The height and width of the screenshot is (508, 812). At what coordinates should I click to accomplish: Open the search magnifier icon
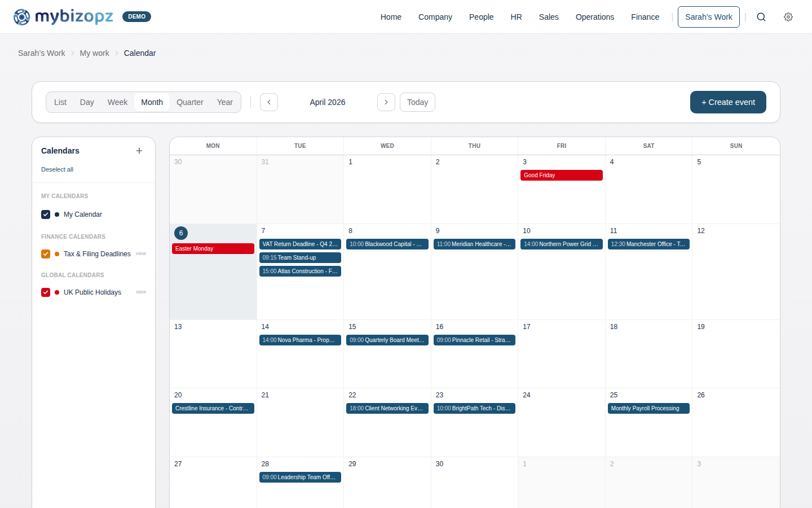pos(761,17)
